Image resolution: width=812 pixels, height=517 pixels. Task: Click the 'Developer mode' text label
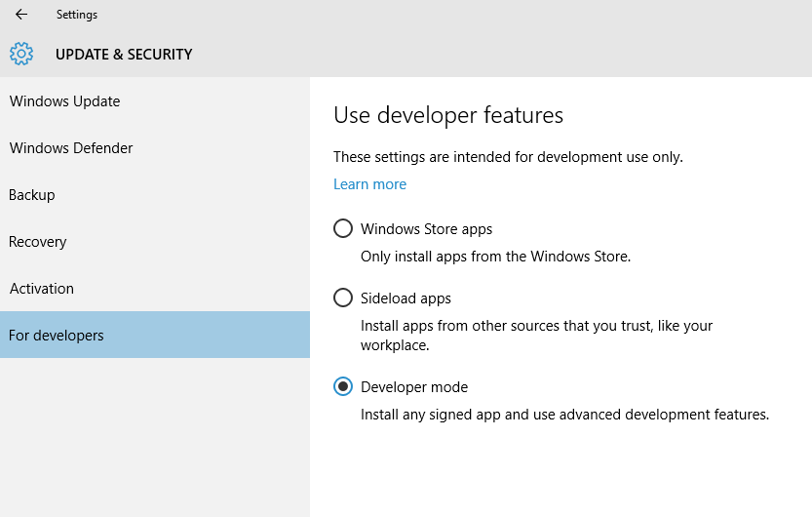point(414,387)
